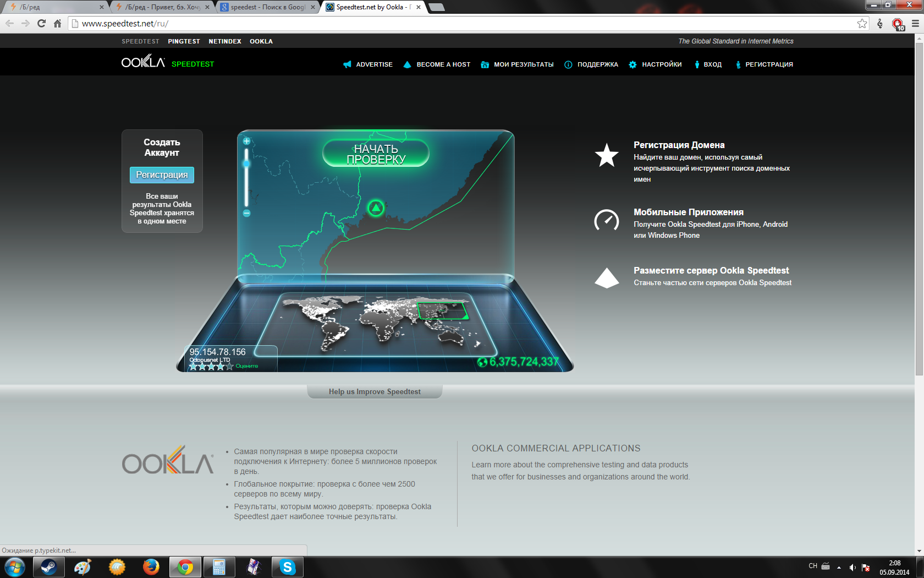Click the Chrome forward arrow
Image resolution: width=924 pixels, height=578 pixels.
pos(25,23)
